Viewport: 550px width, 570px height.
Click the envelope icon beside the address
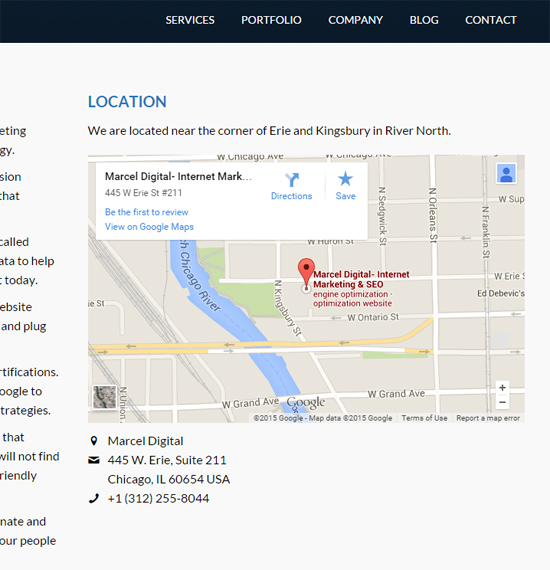94,460
